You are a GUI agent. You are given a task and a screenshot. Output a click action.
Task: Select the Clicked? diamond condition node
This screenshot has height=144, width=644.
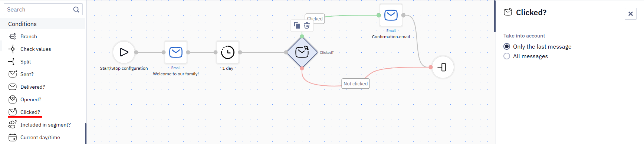coord(302,52)
